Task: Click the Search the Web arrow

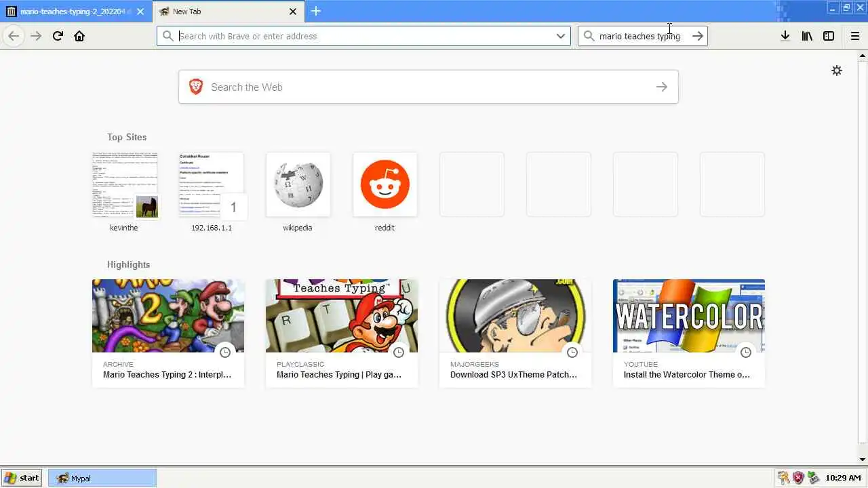Action: point(662,87)
